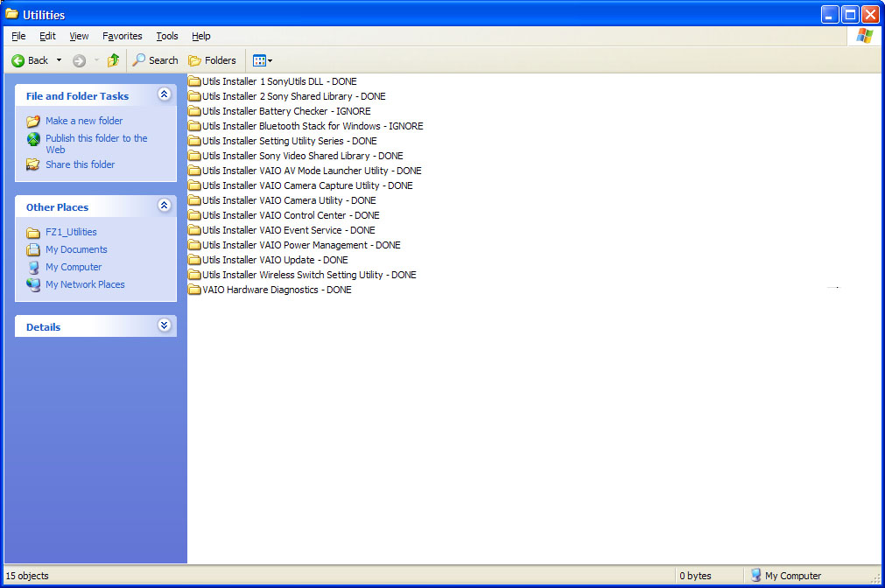Click the Make a new folder icon

tap(33, 121)
